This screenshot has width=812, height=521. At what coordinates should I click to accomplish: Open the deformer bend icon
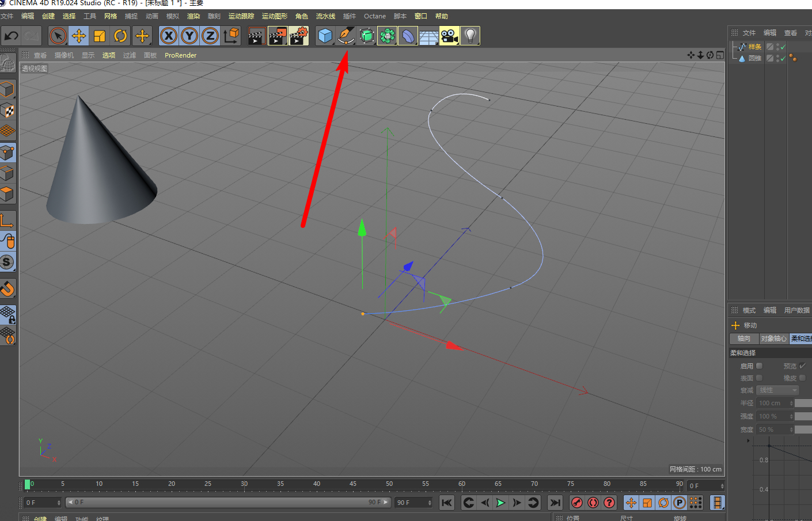click(408, 36)
